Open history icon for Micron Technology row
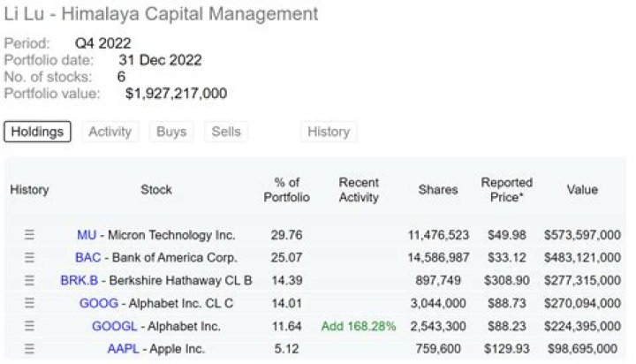This screenshot has width=636, height=364. point(29,235)
